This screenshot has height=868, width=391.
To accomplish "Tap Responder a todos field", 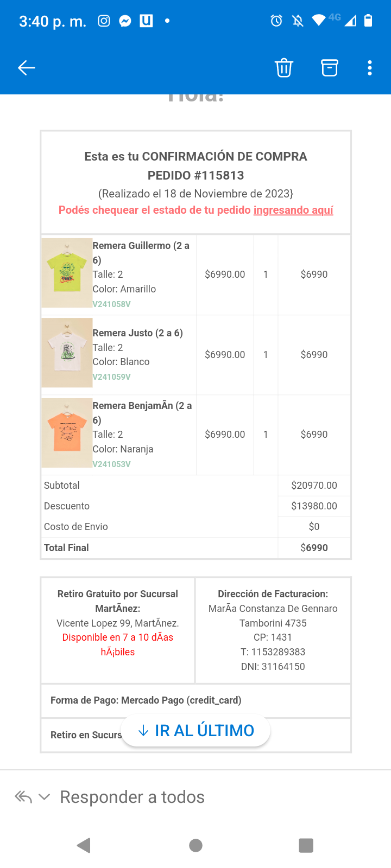I will pos(132,797).
